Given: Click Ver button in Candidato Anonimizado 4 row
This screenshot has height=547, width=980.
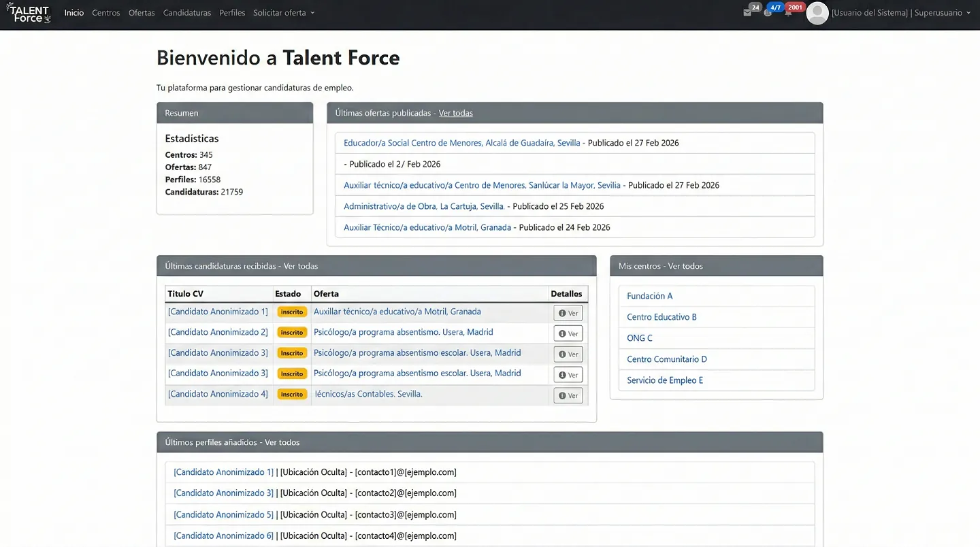Looking at the screenshot, I should [568, 395].
